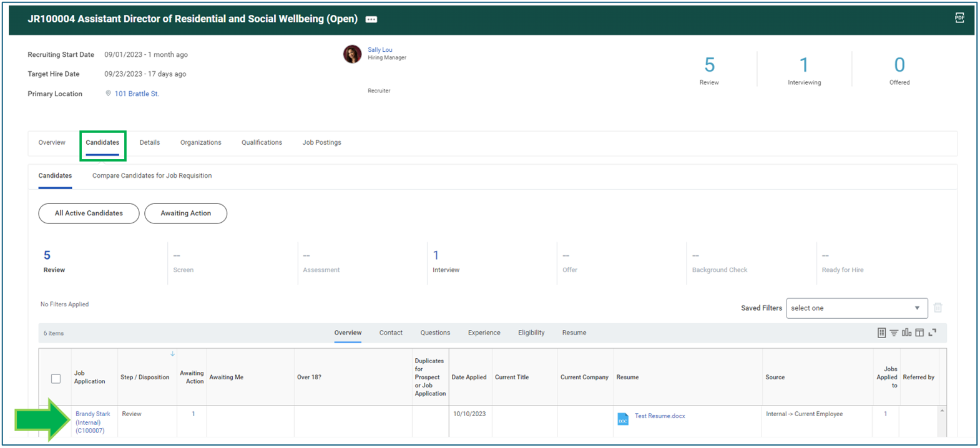Click the Step / Disposition column header

pos(145,377)
